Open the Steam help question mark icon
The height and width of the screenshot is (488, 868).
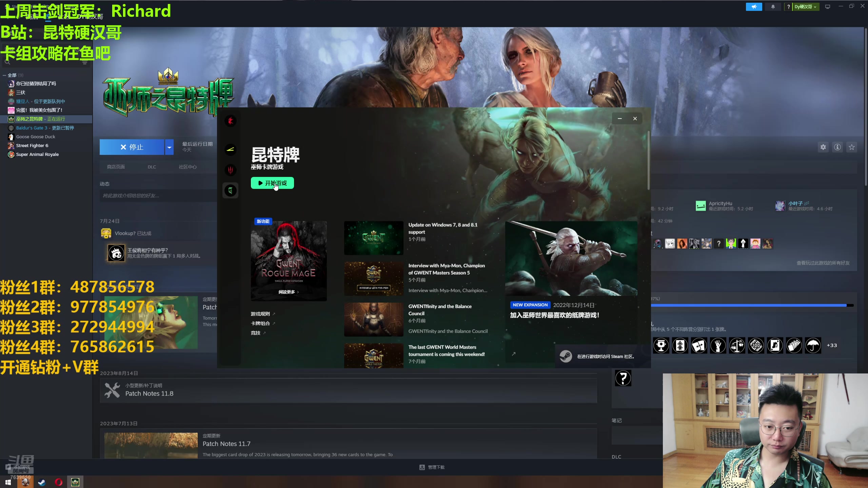(x=788, y=6)
